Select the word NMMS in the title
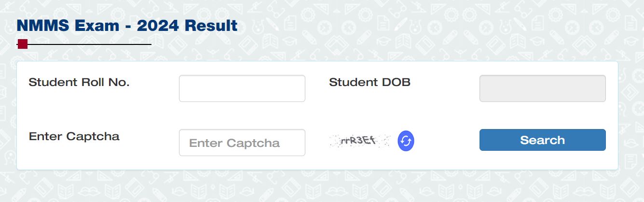This screenshot has width=644, height=202. tap(39, 26)
